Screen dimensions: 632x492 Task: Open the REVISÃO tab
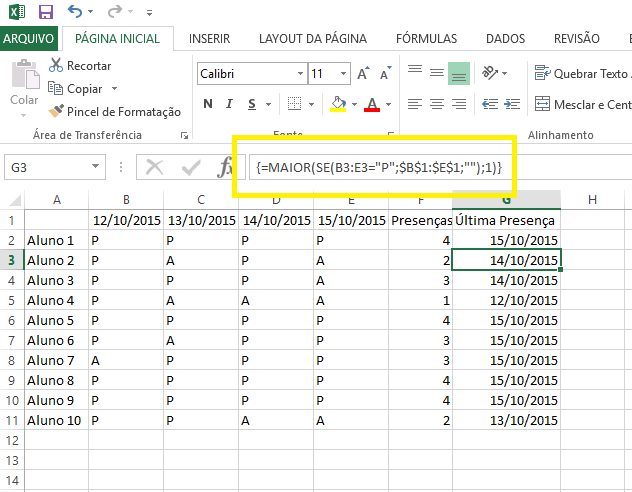(577, 39)
